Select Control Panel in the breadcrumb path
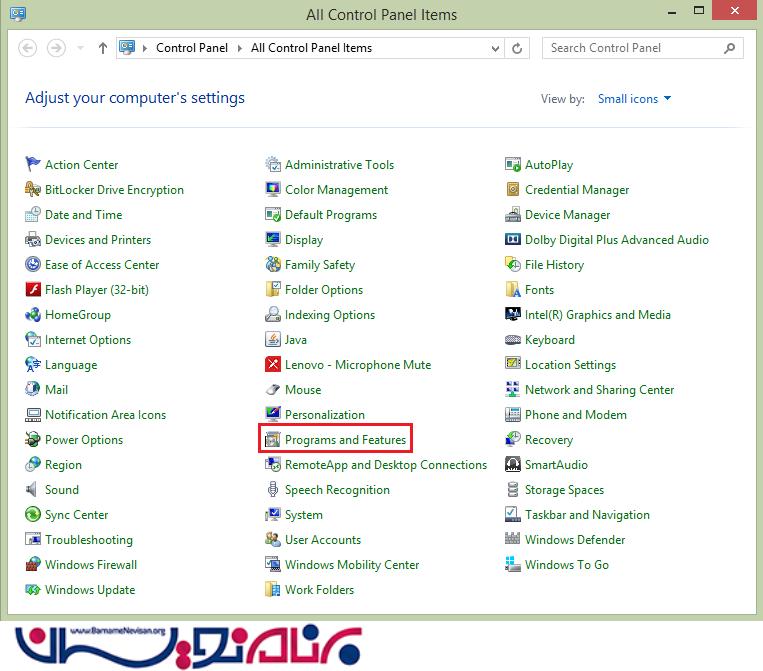Screen dimensions: 763x671 (x=192, y=48)
